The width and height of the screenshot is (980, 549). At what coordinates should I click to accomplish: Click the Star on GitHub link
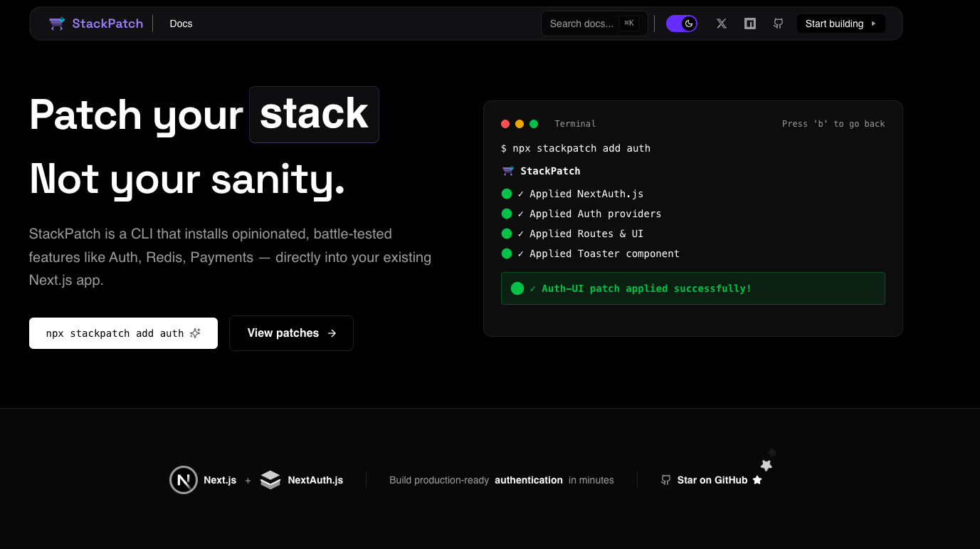pos(714,480)
